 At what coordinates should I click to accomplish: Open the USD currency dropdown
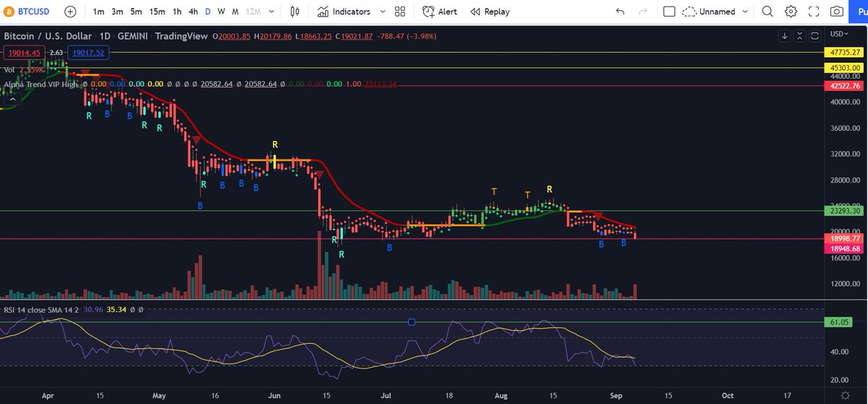pos(839,34)
